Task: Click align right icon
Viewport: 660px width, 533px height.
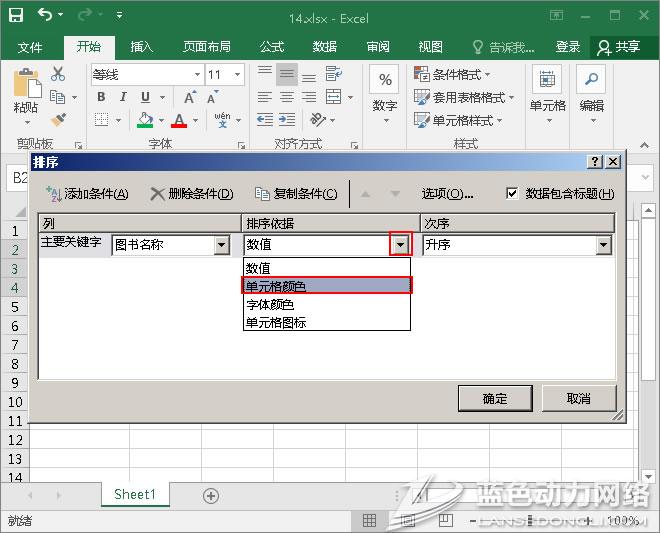Action: (309, 97)
